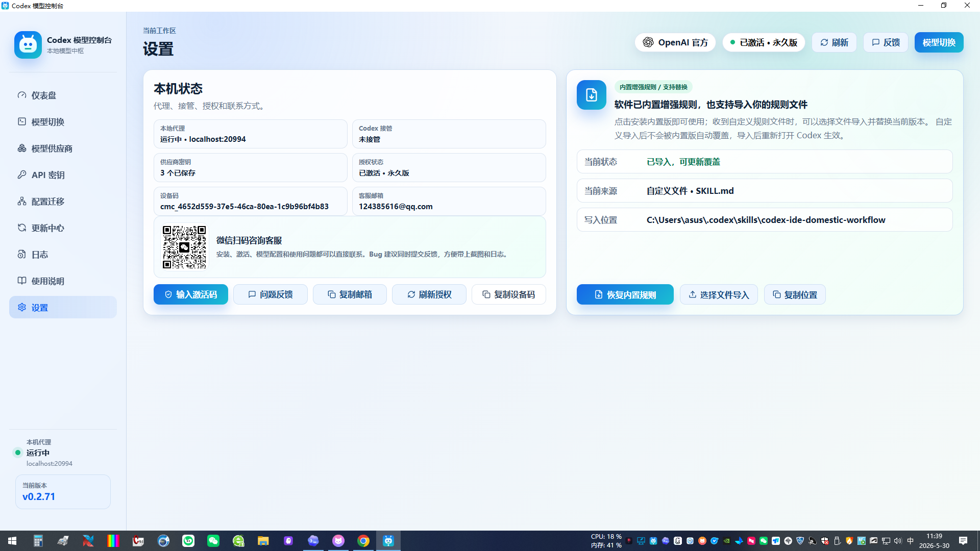Copy device code with 复制设备码
This screenshot has width=980, height=551.
tap(509, 294)
